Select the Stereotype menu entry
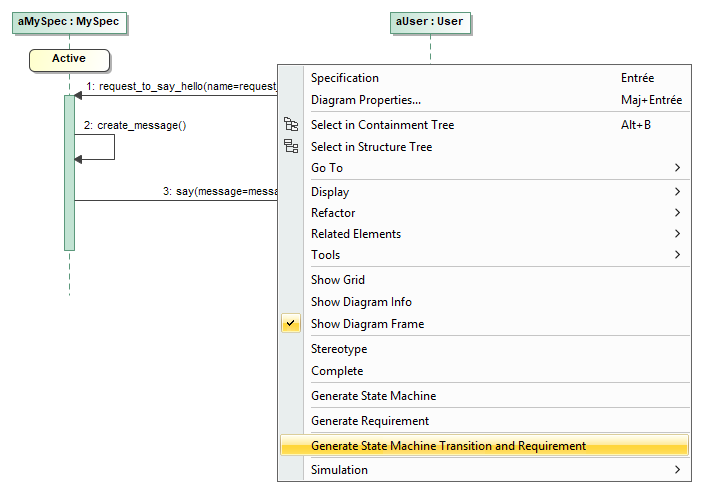Image resolution: width=716 pixels, height=503 pixels. coord(484,349)
